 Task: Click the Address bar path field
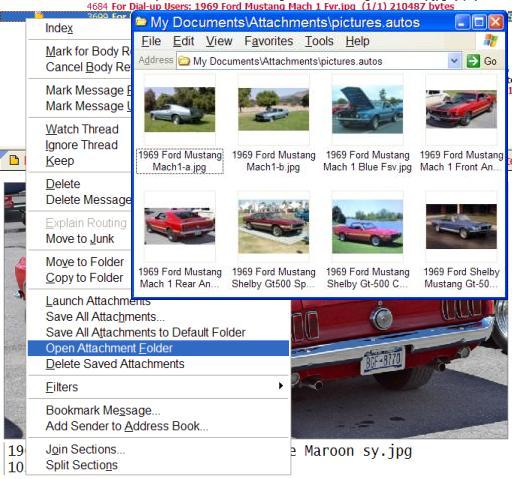pyautogui.click(x=319, y=61)
